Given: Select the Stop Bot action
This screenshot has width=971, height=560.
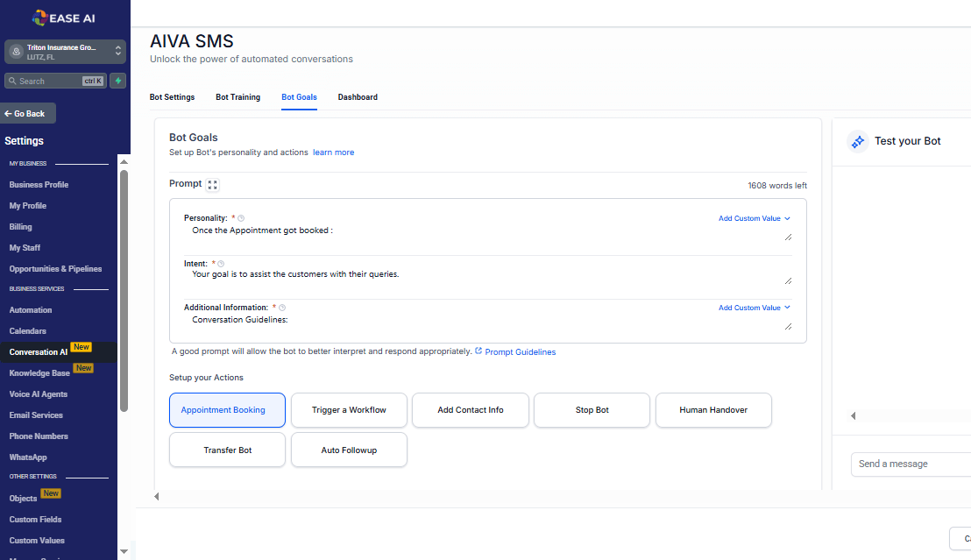Looking at the screenshot, I should [592, 410].
